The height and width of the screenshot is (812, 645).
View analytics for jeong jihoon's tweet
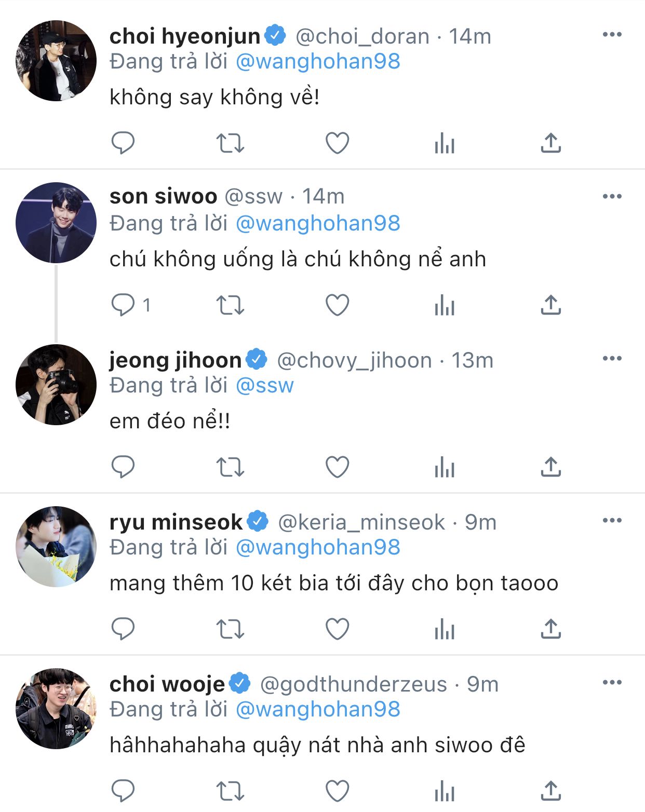click(x=445, y=467)
